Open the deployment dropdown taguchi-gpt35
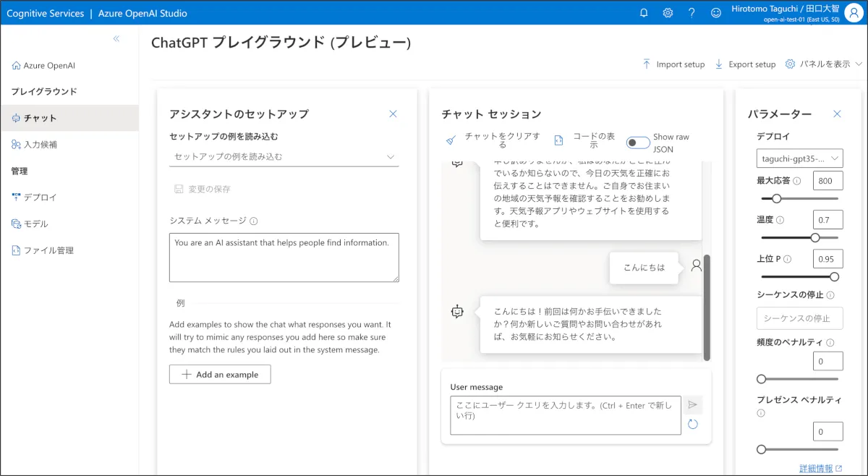Viewport: 868px width, 476px height. tap(800, 158)
